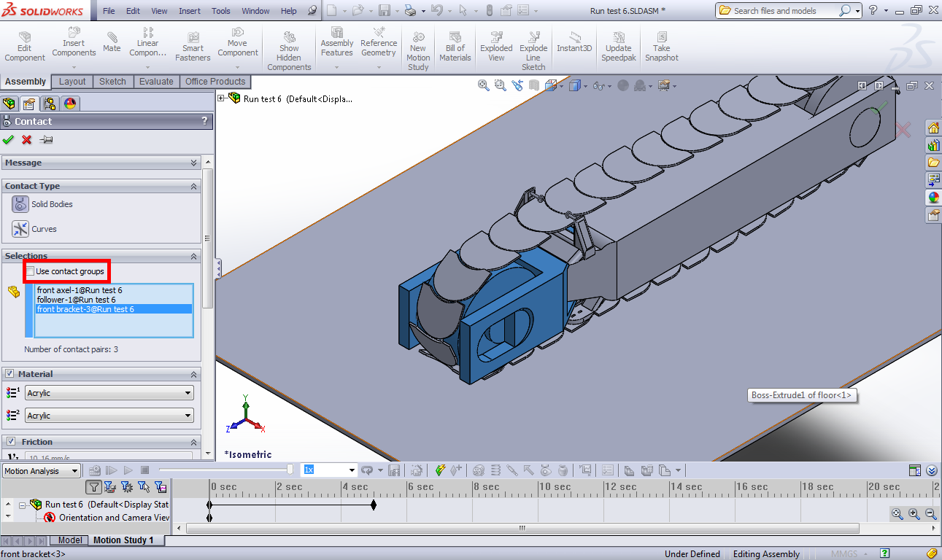Click Show Hidden Components
Screen dimensions: 942x560
[x=289, y=51]
